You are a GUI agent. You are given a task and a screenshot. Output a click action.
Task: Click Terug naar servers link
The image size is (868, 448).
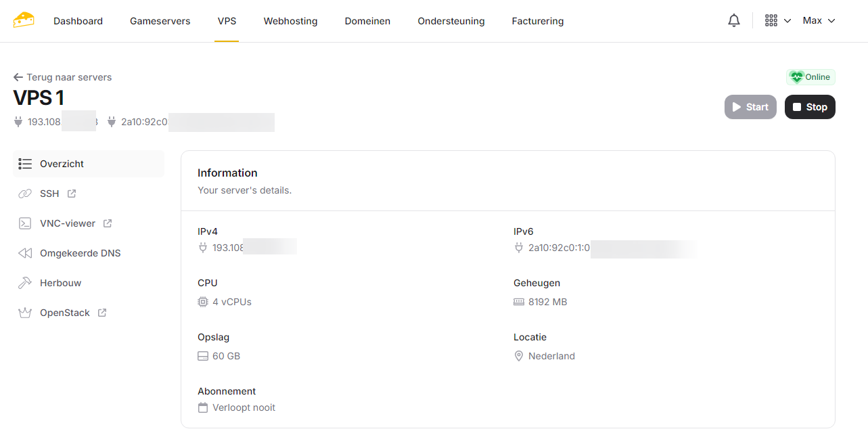coord(63,77)
